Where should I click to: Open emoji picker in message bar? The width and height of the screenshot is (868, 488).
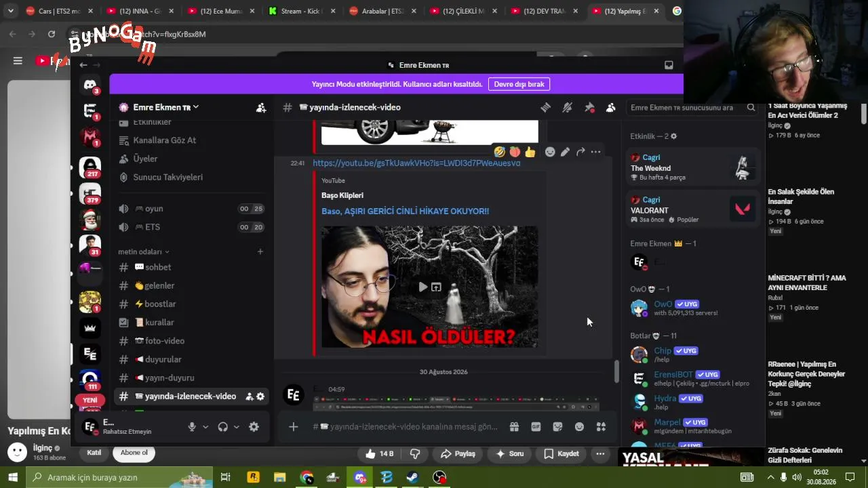coord(579,427)
